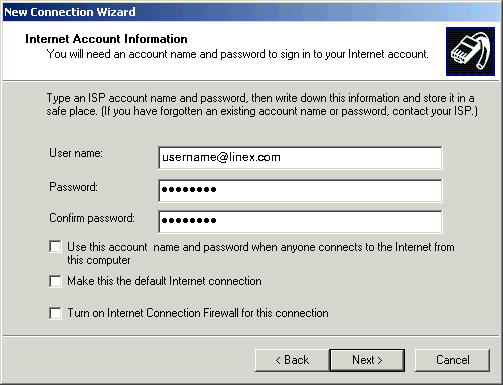Enable 'Use this account name and password' checkbox

coord(55,247)
